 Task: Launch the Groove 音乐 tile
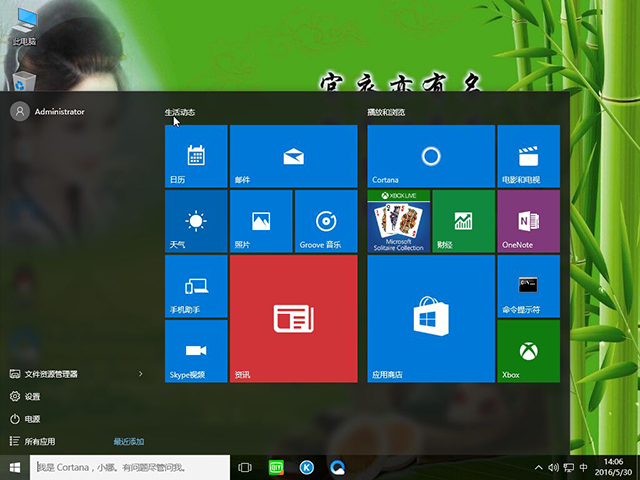(325, 221)
